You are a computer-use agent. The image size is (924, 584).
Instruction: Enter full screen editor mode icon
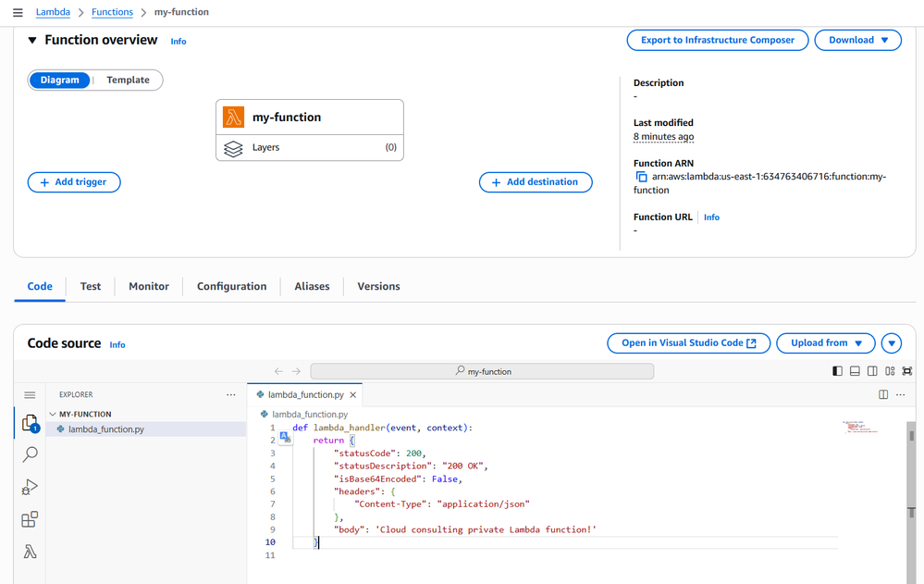907,371
